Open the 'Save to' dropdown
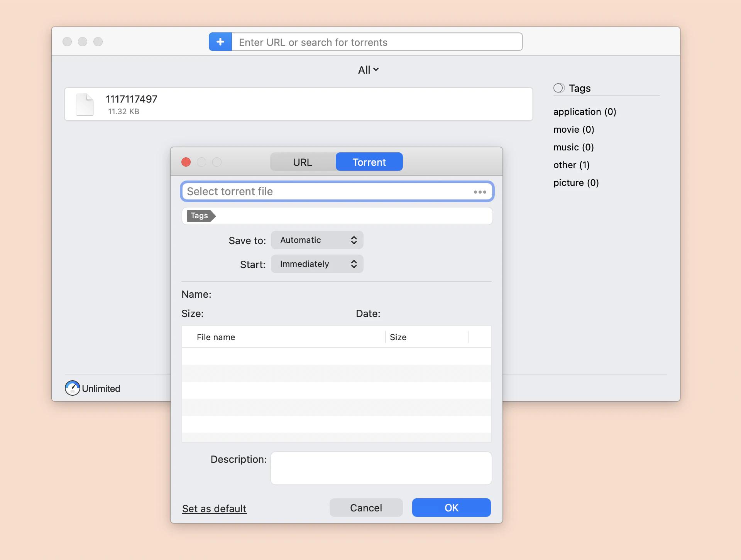Image resolution: width=741 pixels, height=560 pixels. pos(316,240)
